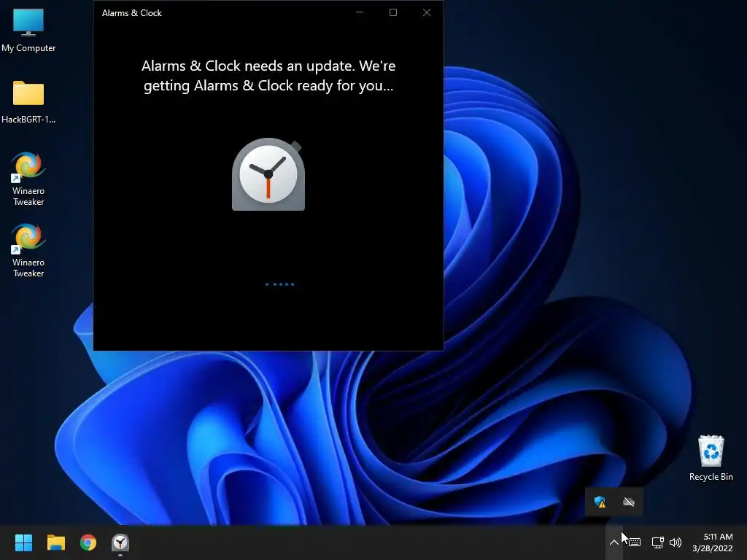Open the volume speaker tray icon
Image resolution: width=747 pixels, height=560 pixels.
coord(675,542)
